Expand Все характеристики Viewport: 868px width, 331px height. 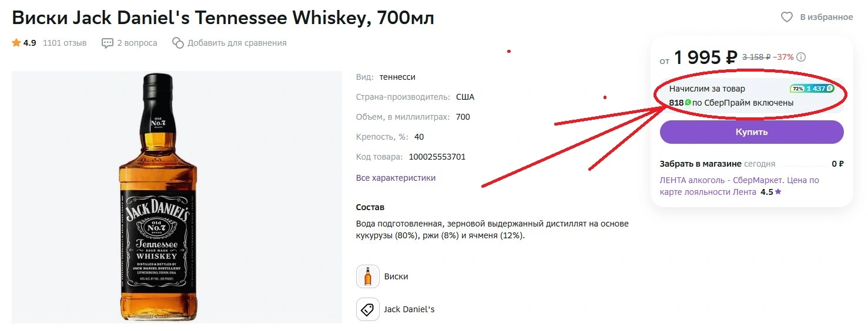click(396, 178)
